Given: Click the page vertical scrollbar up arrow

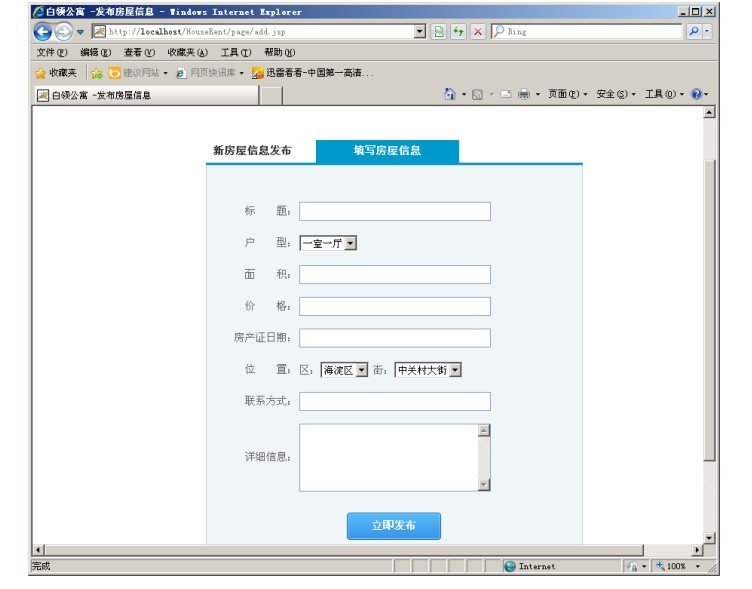Looking at the screenshot, I should [x=709, y=113].
